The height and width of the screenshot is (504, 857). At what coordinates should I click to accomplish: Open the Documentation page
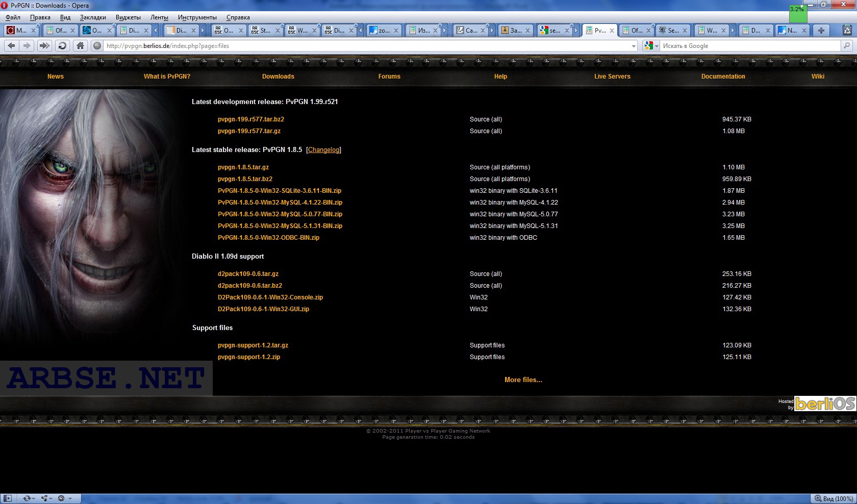coord(723,77)
